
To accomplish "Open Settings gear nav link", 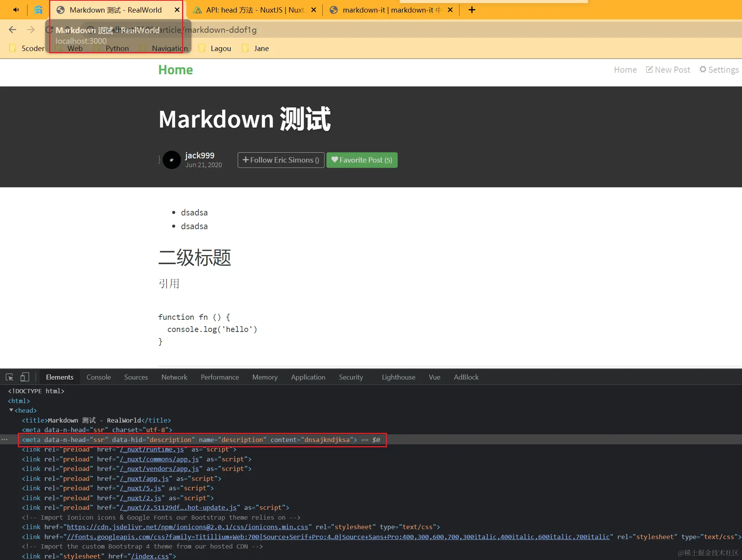I will (719, 70).
